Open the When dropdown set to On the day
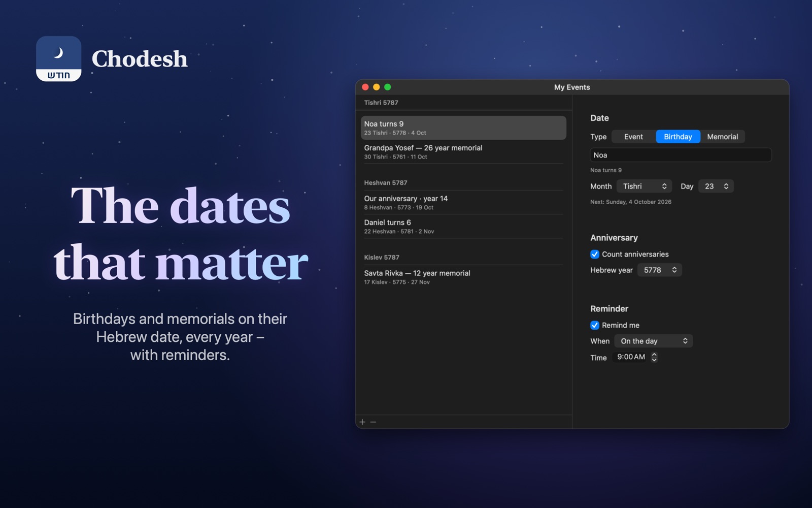The image size is (812, 508). (x=654, y=341)
